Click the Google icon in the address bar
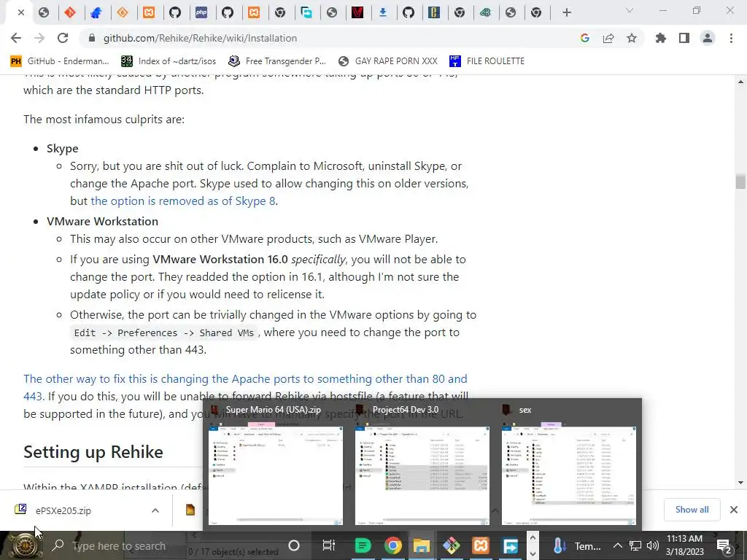The image size is (747, 560). click(x=585, y=38)
